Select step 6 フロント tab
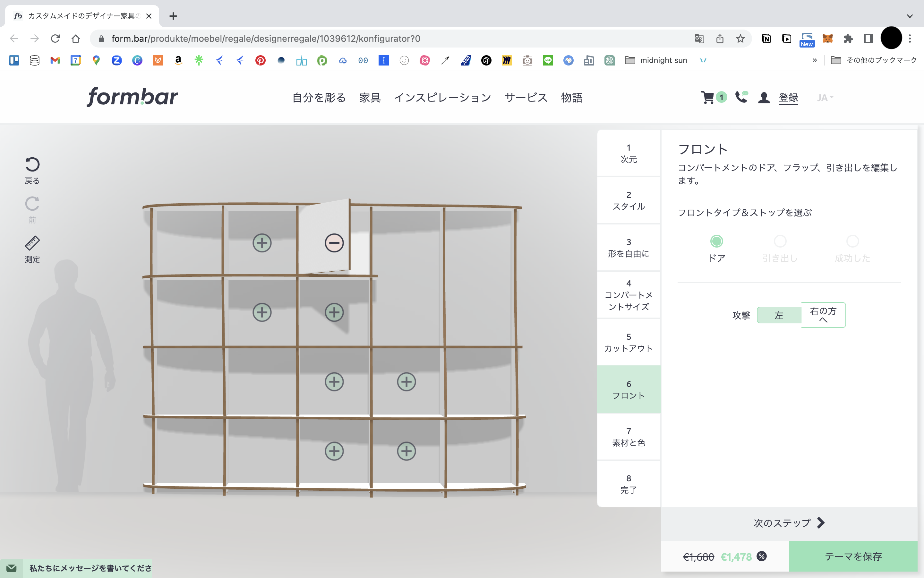Screen dimensions: 924x578 pyautogui.click(x=629, y=389)
